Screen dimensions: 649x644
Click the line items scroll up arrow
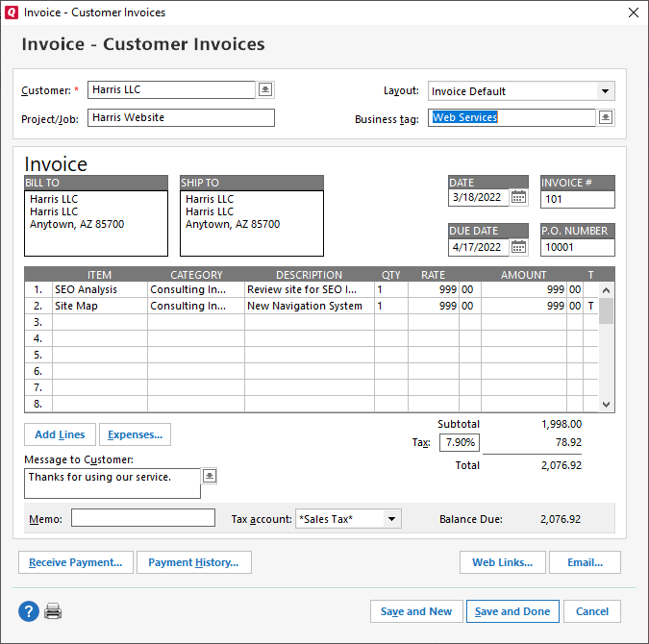607,290
